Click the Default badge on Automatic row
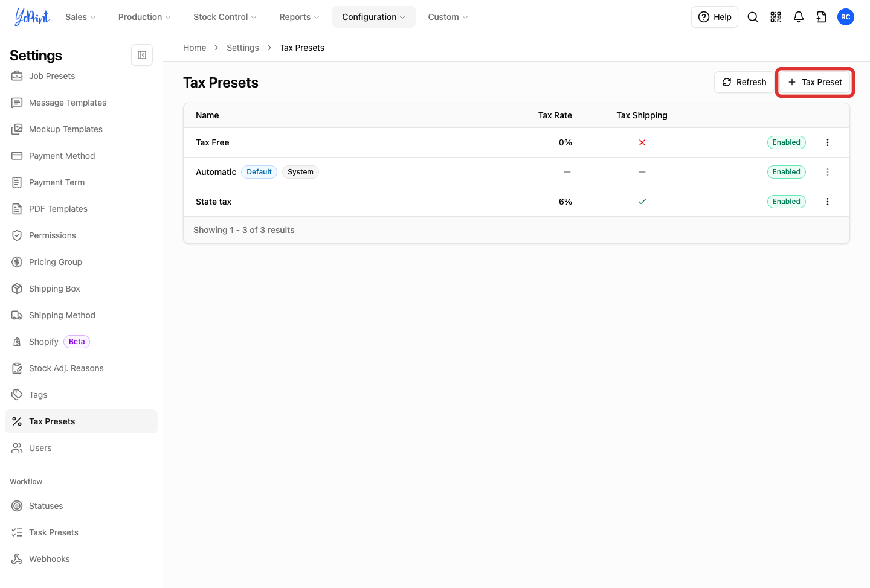 pos(259,172)
